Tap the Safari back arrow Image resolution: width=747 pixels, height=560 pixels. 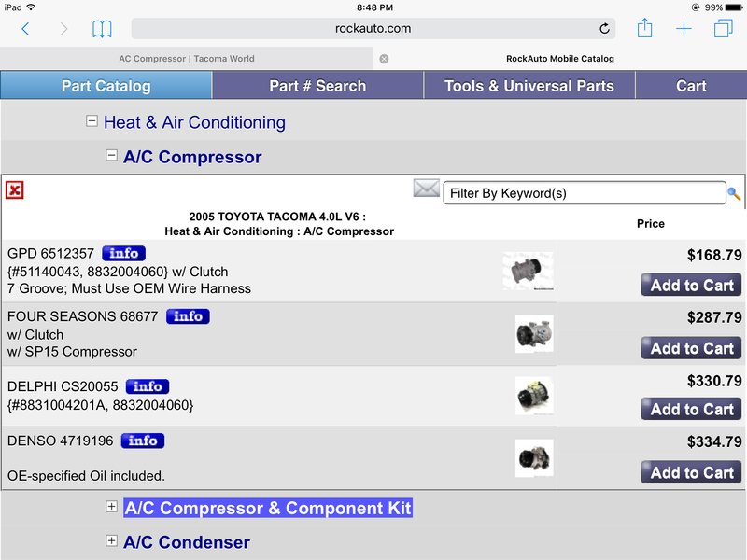(x=26, y=29)
